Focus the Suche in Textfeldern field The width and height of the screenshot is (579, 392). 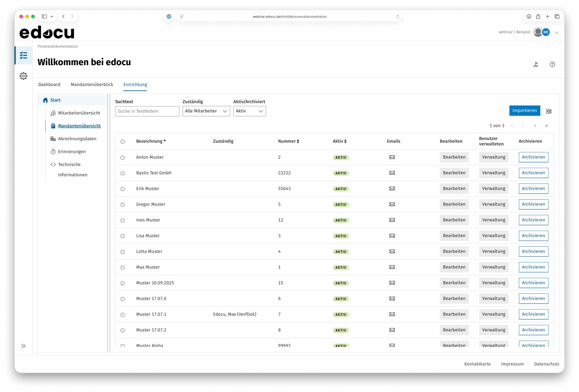147,111
